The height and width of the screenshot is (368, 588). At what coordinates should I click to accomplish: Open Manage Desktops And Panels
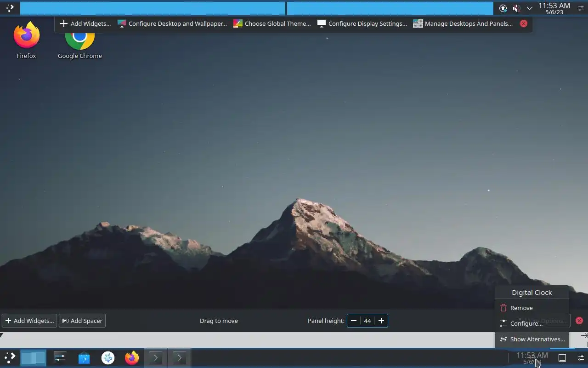coord(463,23)
